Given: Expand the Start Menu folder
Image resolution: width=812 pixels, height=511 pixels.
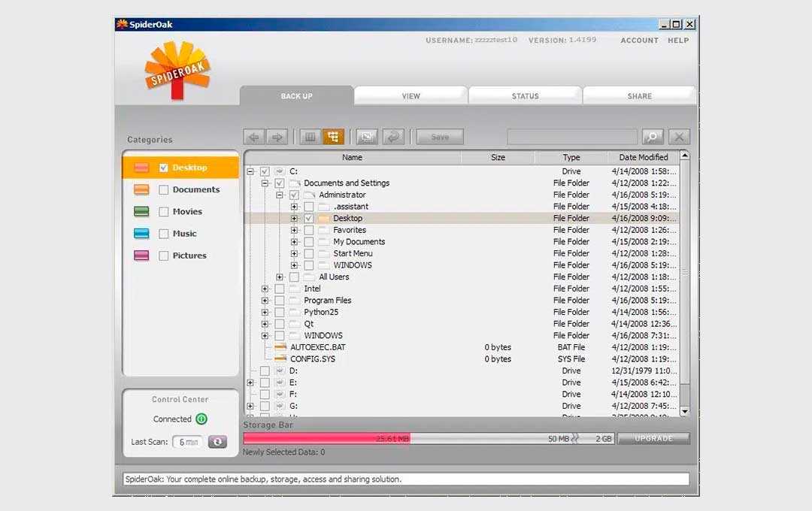Looking at the screenshot, I should 294,254.
